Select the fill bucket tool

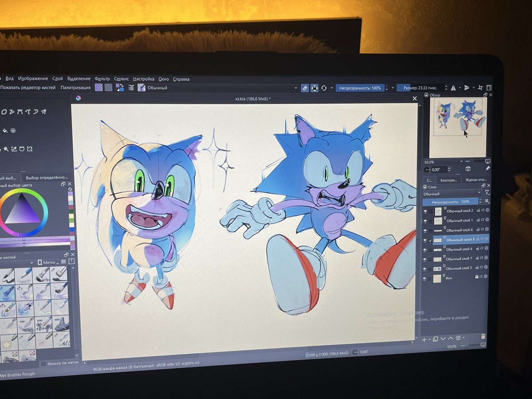pos(5,130)
